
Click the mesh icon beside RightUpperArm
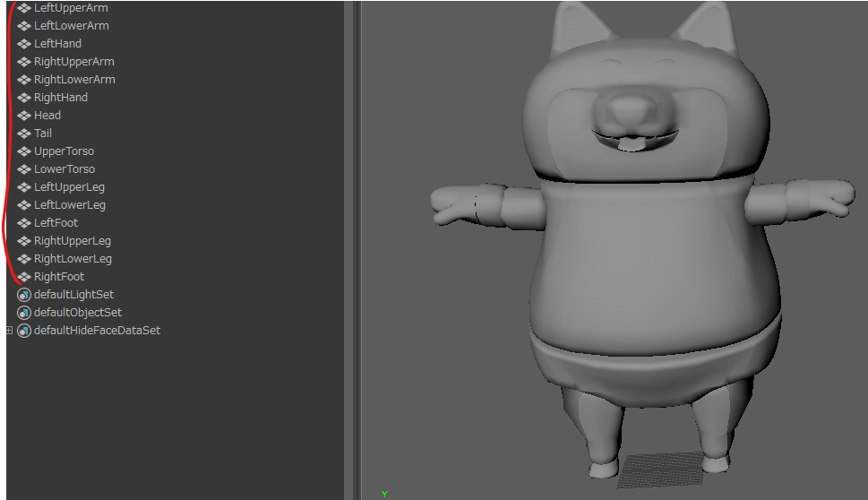pos(24,62)
